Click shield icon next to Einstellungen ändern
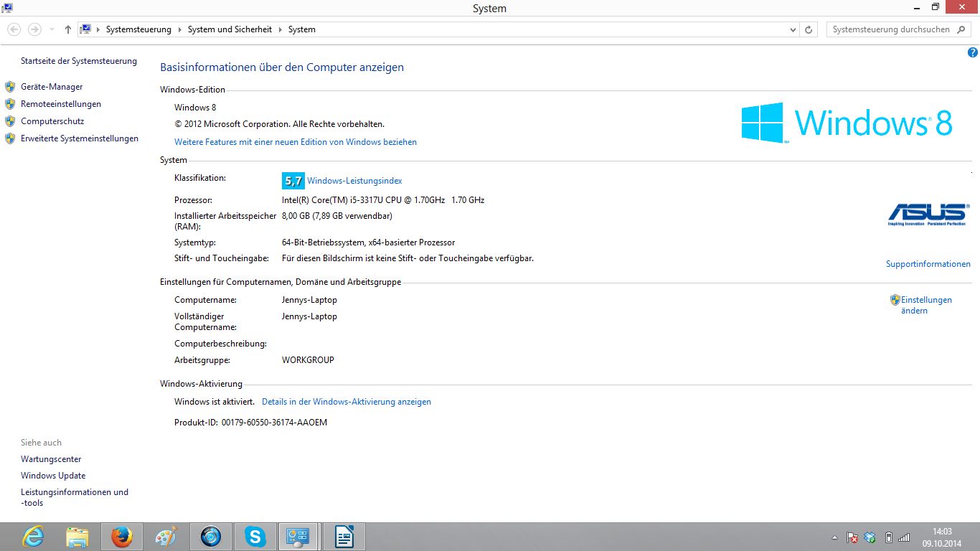Viewport: 980px width, 551px height. point(895,300)
